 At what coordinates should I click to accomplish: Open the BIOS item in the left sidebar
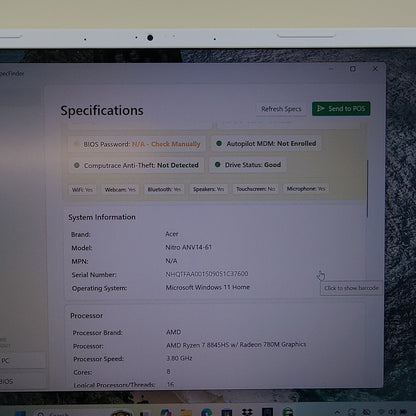pos(22,381)
